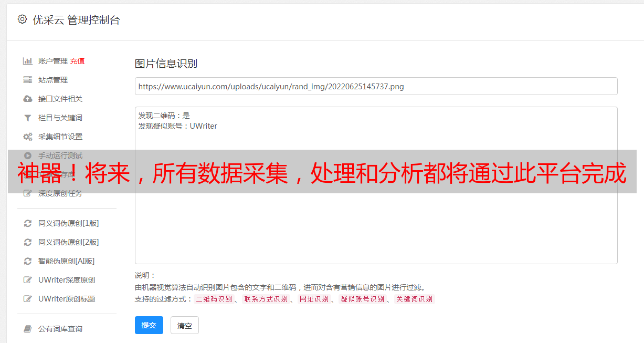The image size is (644, 343).
Task: Click the 关键词识别 tag
Action: (x=415, y=299)
